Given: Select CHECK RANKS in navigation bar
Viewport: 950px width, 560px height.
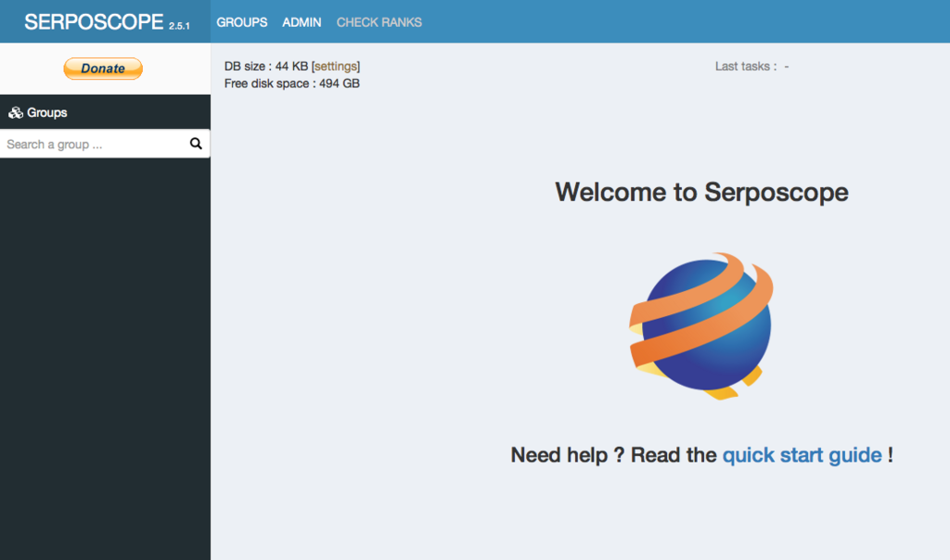Looking at the screenshot, I should coord(379,22).
